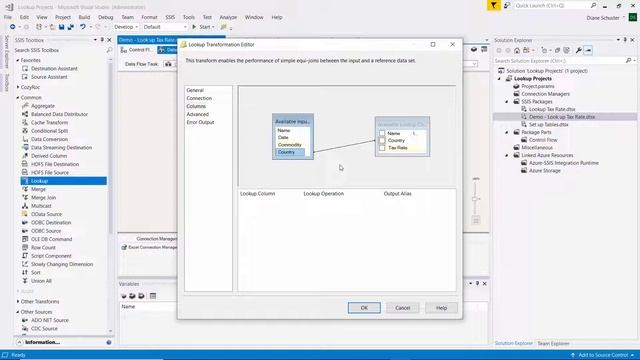Image resolution: width=640 pixels, height=360 pixels.
Task: Click Cancel in Lookup Transformation Editor
Action: point(402,308)
